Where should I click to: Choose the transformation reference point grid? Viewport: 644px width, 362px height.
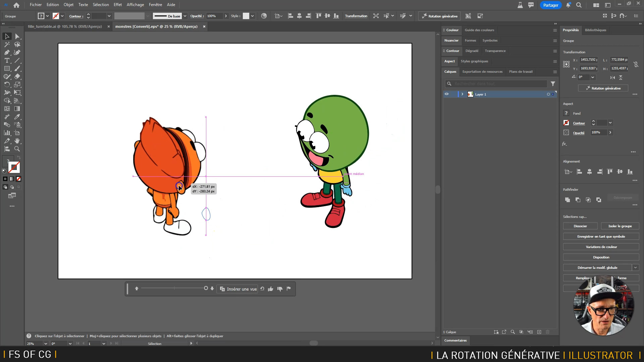tap(566, 64)
